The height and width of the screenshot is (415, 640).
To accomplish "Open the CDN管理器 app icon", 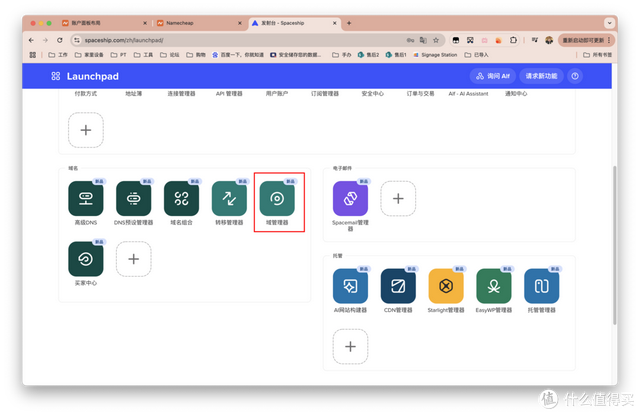I will [398, 286].
